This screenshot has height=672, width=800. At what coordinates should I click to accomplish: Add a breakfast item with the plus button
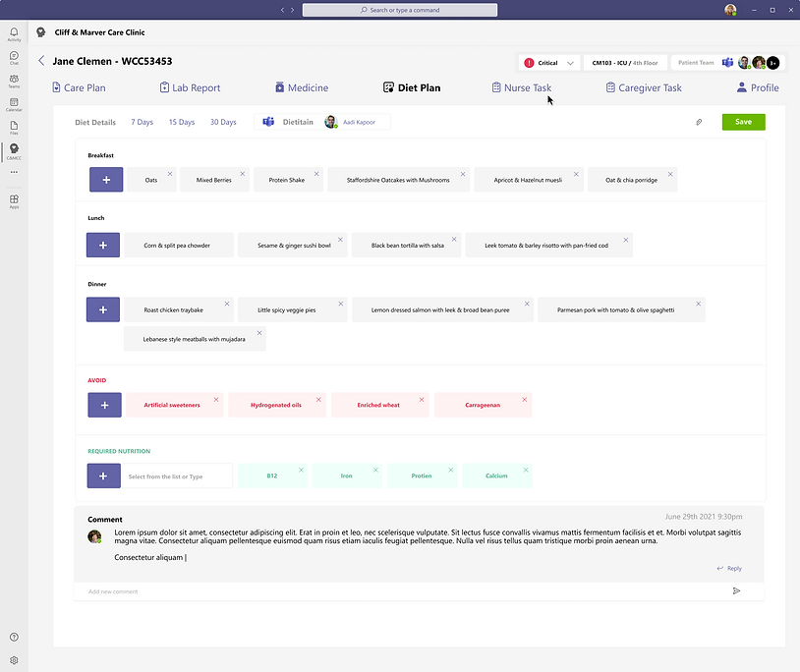point(106,180)
